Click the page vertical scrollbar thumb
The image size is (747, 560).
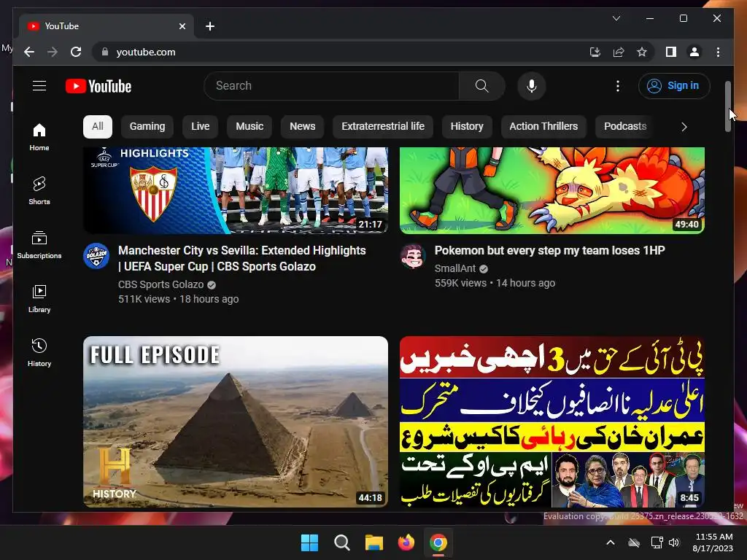click(x=727, y=106)
